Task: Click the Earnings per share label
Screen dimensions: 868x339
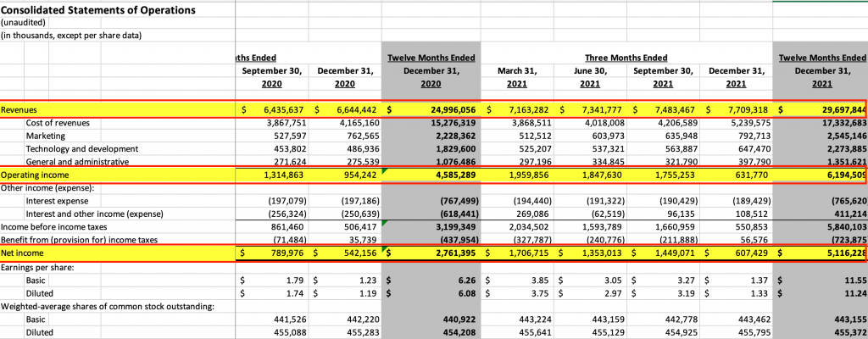Action: tap(36, 265)
